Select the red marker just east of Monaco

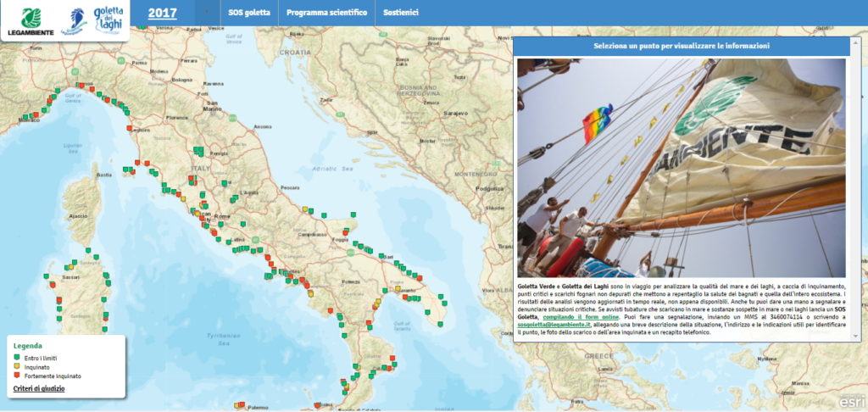point(36,114)
